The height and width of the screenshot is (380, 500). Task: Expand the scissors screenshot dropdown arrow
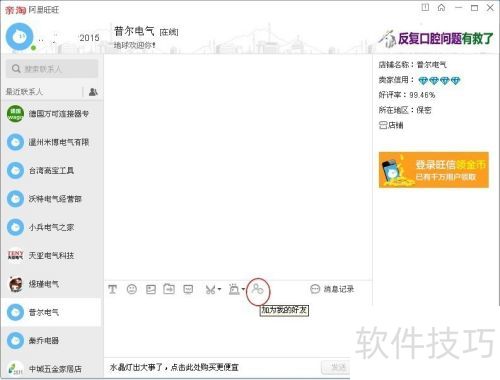[x=219, y=289]
